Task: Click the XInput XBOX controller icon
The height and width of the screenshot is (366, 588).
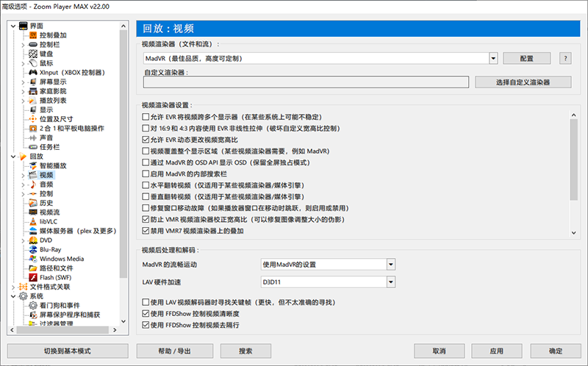Action: tap(33, 73)
